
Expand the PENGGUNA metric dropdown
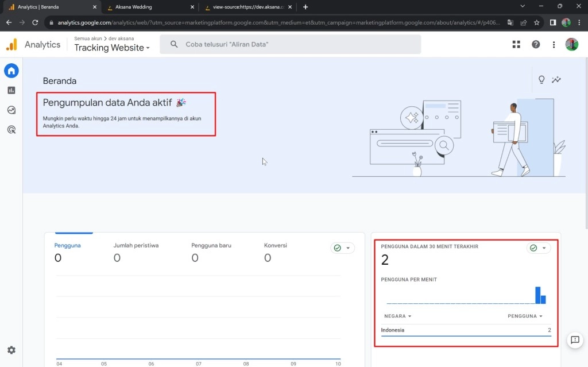[525, 316]
